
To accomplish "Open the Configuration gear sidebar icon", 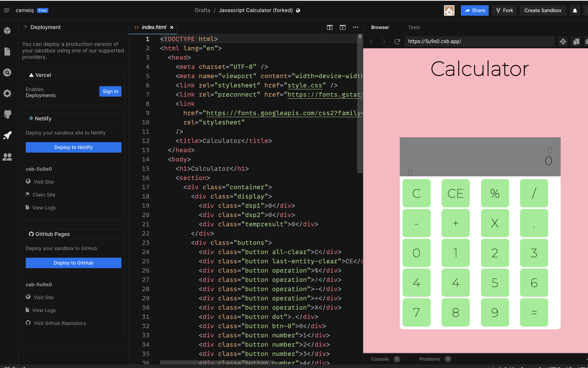I will point(7,93).
